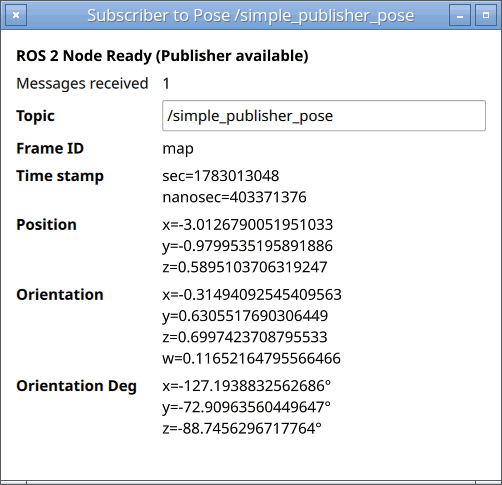Select 'ROS 2 Node Ready (Publisher available)' status

tap(162, 56)
